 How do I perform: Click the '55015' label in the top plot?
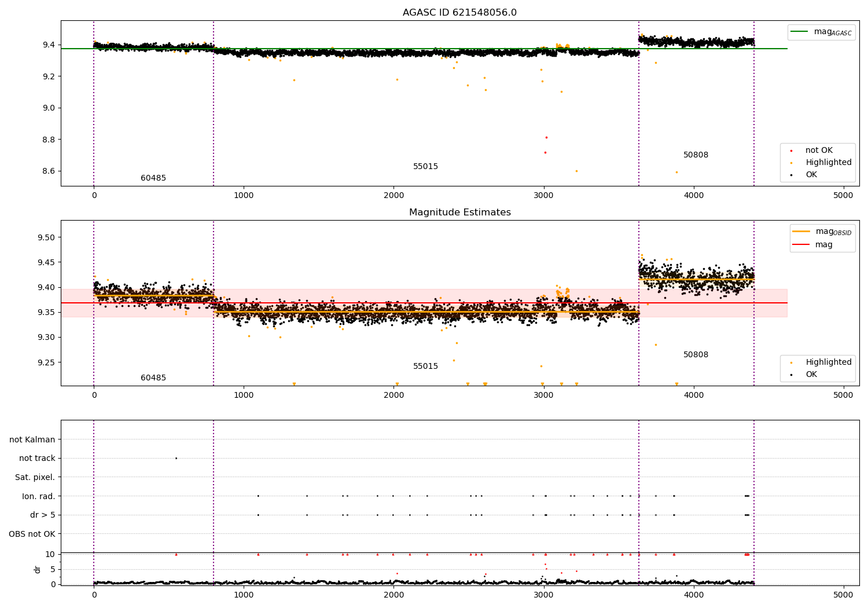[425, 167]
